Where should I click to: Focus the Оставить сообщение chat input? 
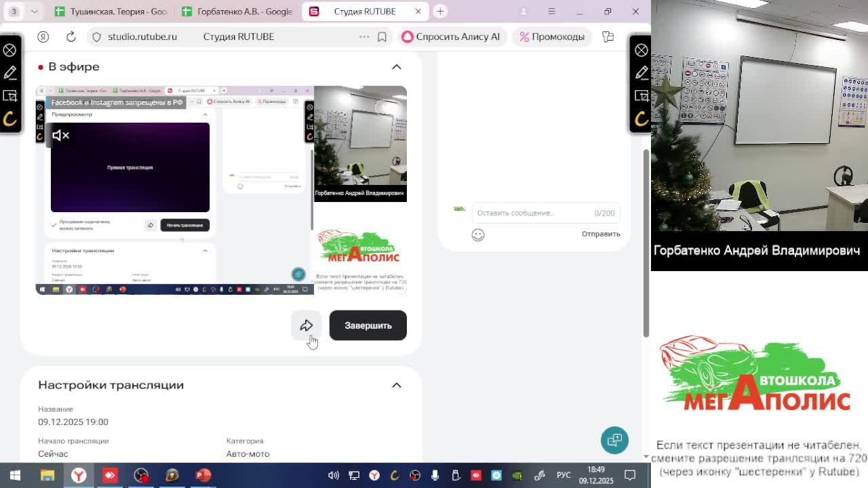545,213
